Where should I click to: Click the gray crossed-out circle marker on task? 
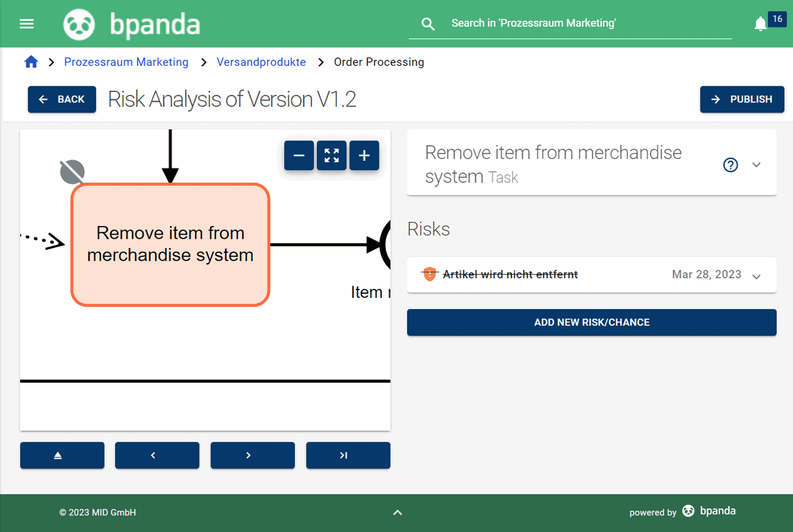click(x=72, y=172)
